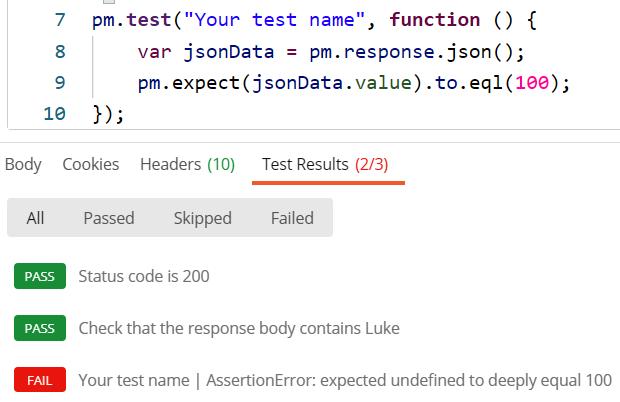This screenshot has width=620, height=402.
Task: Switch to the Cookies tab
Action: [90, 164]
